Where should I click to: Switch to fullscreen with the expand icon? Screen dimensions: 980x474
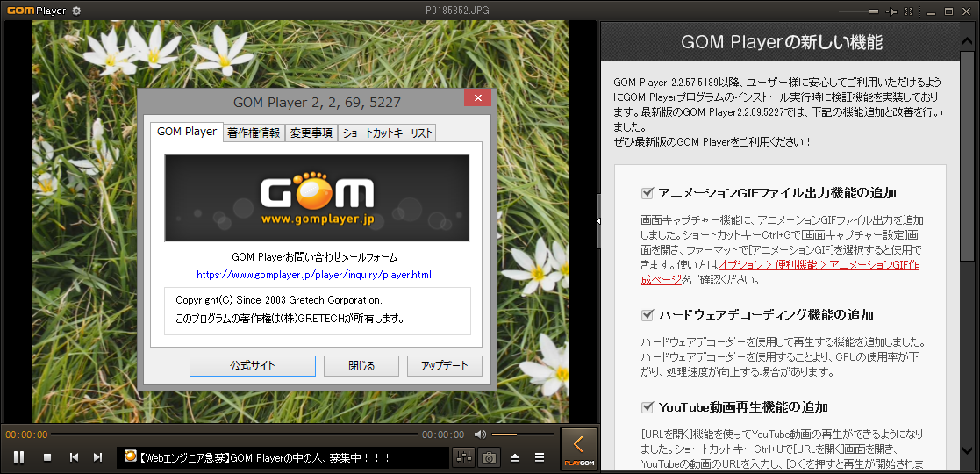909,11
